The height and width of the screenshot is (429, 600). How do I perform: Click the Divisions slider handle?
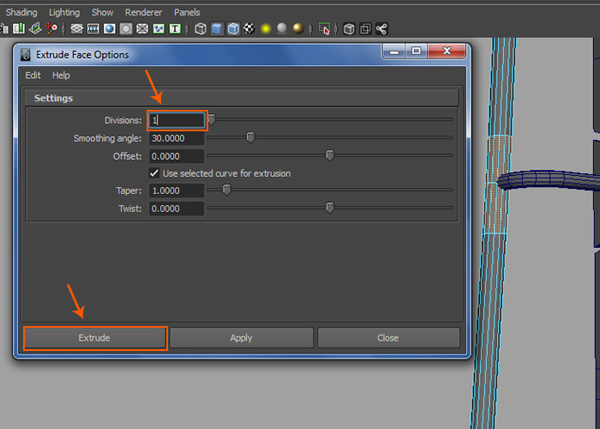tap(212, 119)
